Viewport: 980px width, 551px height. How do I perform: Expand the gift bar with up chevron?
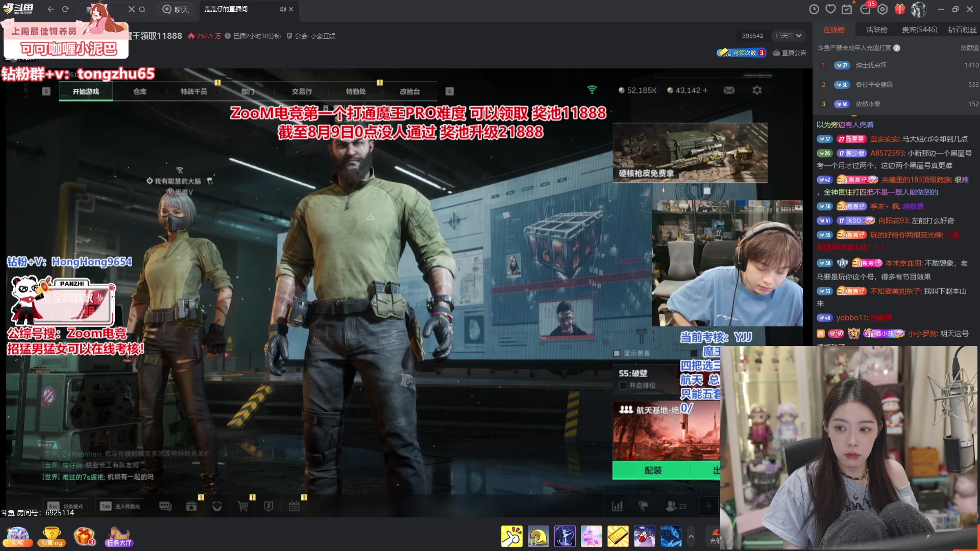[691, 536]
